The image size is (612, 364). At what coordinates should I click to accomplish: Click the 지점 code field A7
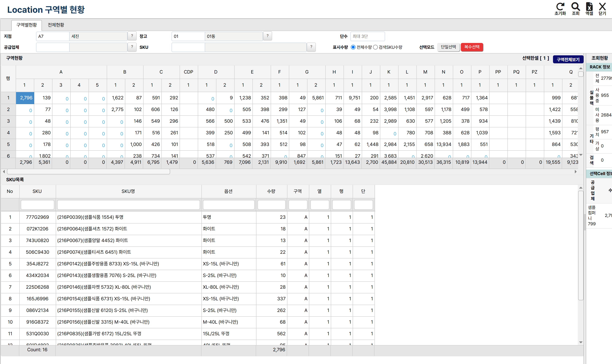tap(52, 36)
